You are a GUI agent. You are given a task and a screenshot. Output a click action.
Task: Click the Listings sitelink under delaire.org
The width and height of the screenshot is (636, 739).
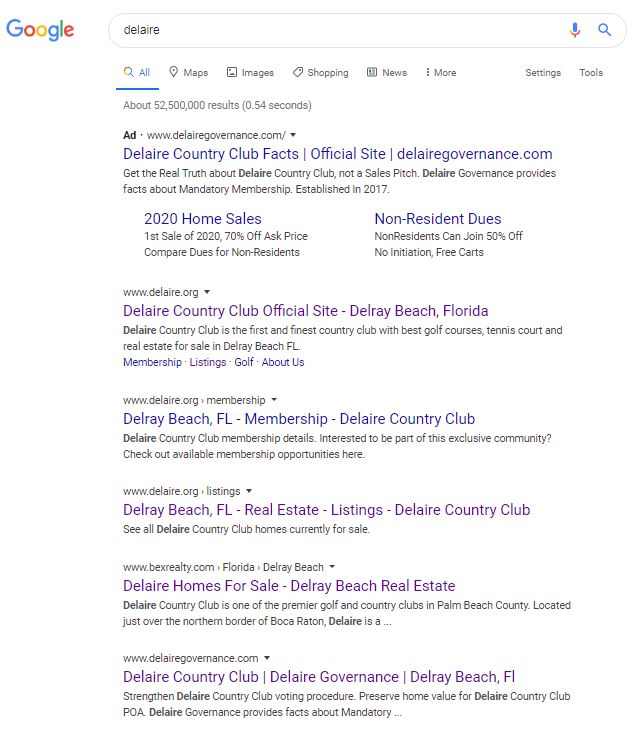pyautogui.click(x=208, y=362)
